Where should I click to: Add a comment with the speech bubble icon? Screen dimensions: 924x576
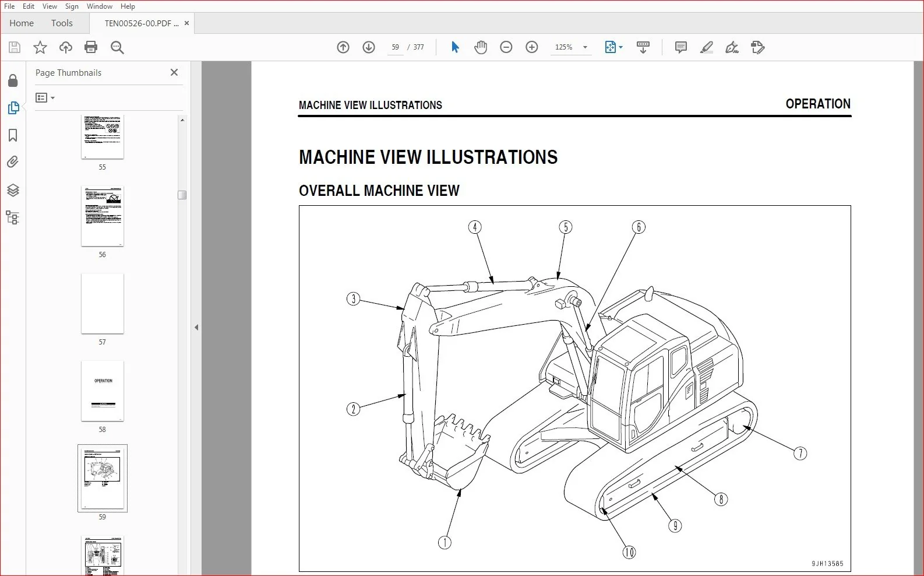[680, 47]
